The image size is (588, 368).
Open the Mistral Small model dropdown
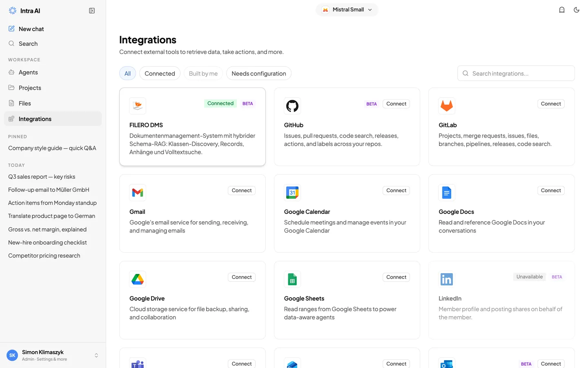(347, 10)
